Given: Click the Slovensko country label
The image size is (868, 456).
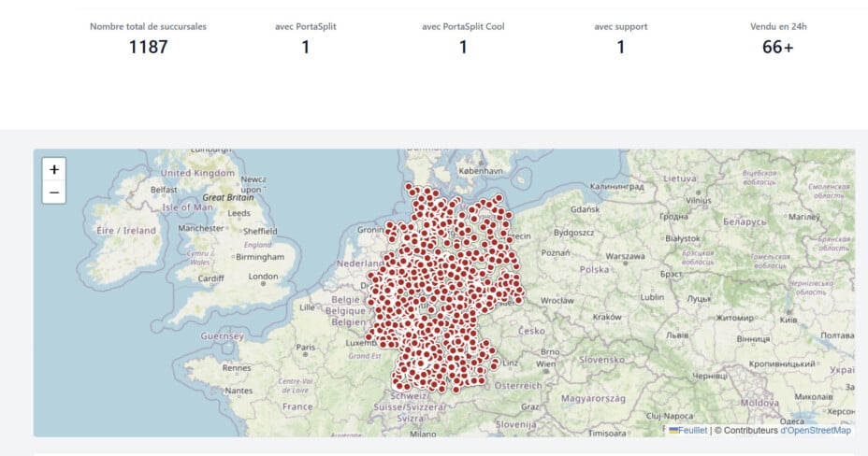Looking at the screenshot, I should coord(601,359).
